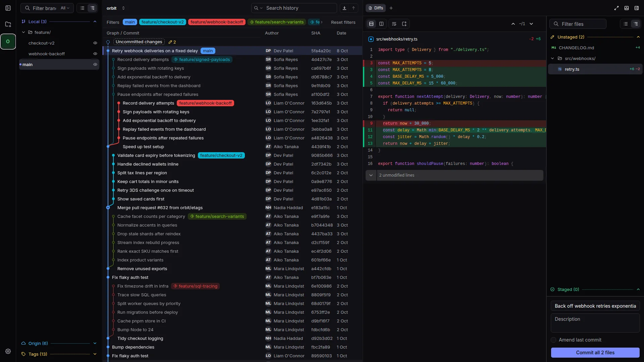This screenshot has height=362, width=644.
Task: Toggle visibility of webhook-backoff branch
Action: [95, 54]
